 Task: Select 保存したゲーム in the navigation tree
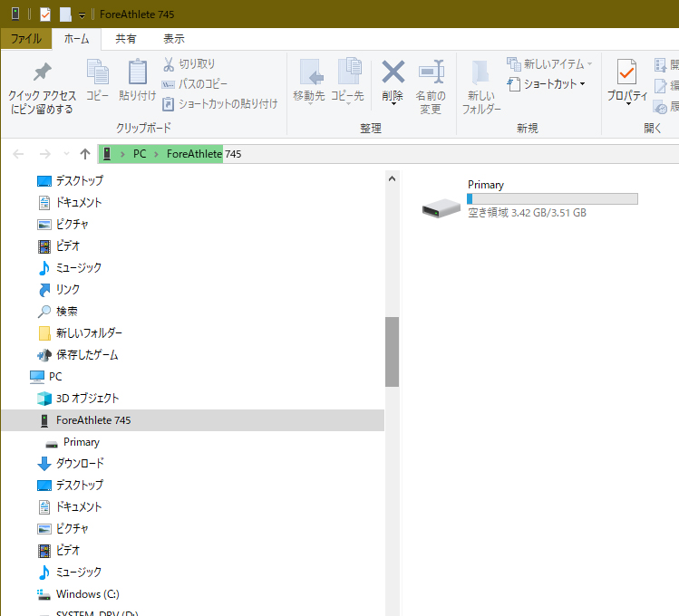78,355
